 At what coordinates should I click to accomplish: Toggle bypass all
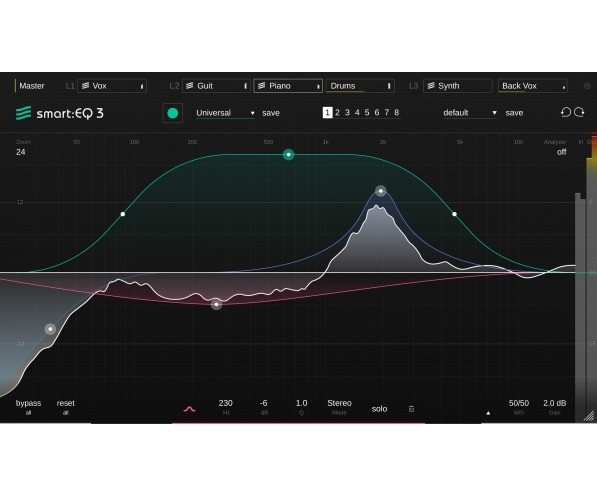tap(28, 407)
